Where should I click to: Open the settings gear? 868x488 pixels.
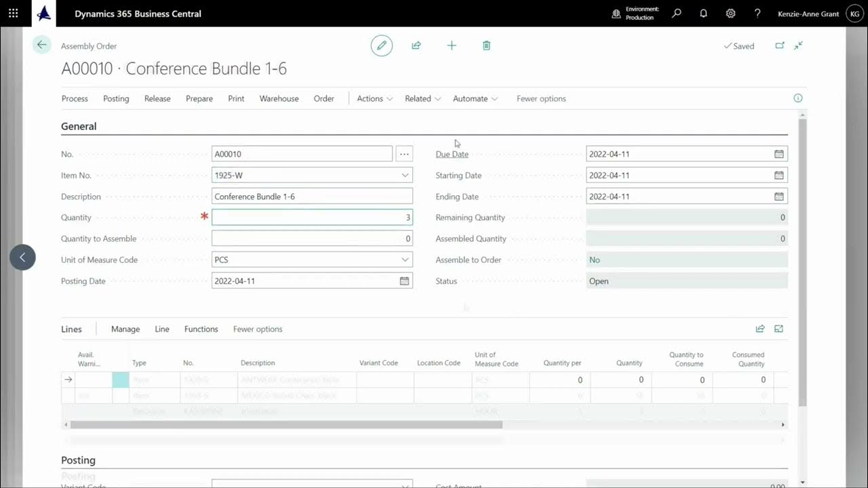coord(730,14)
